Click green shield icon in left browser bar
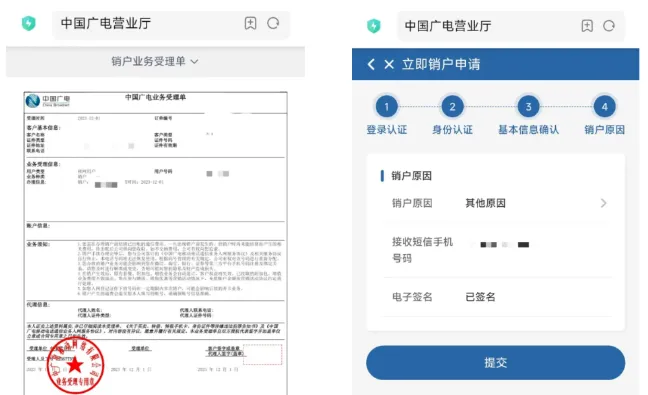648x395 pixels. tap(29, 23)
